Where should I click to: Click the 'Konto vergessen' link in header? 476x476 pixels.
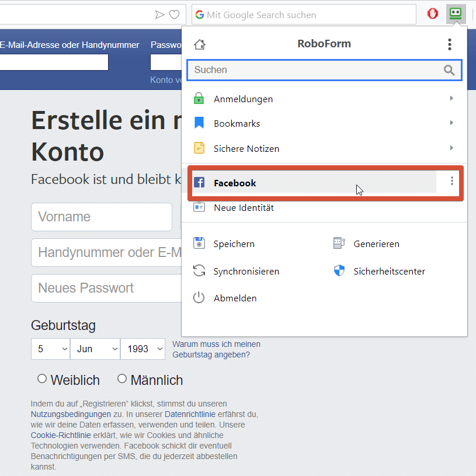[x=166, y=79]
